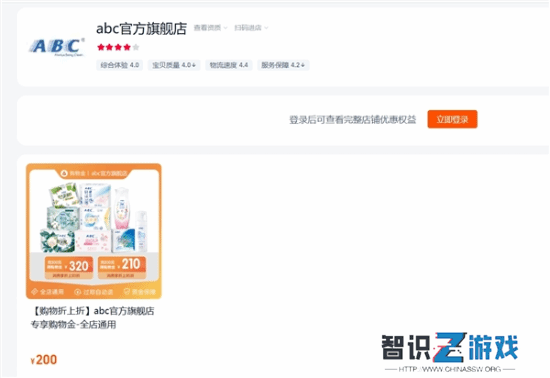The image size is (550, 378).
Task: Open the 查看资质 dropdown
Action: click(x=210, y=28)
